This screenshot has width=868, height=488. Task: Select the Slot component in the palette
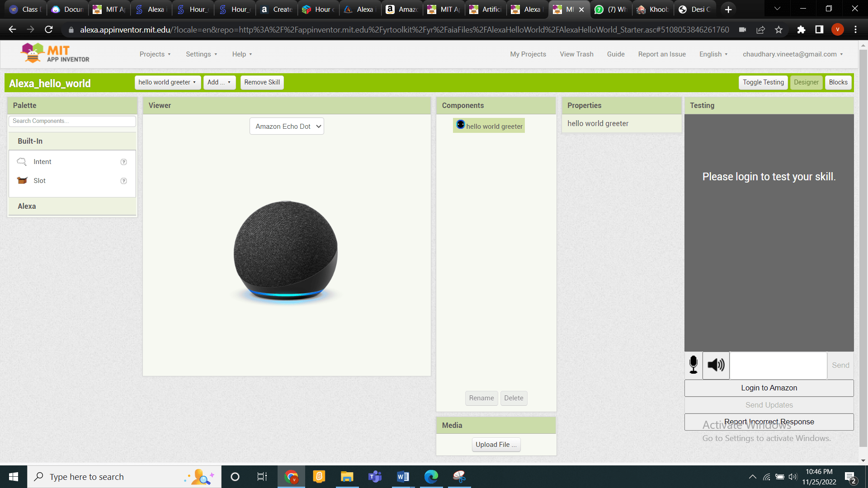coord(39,181)
